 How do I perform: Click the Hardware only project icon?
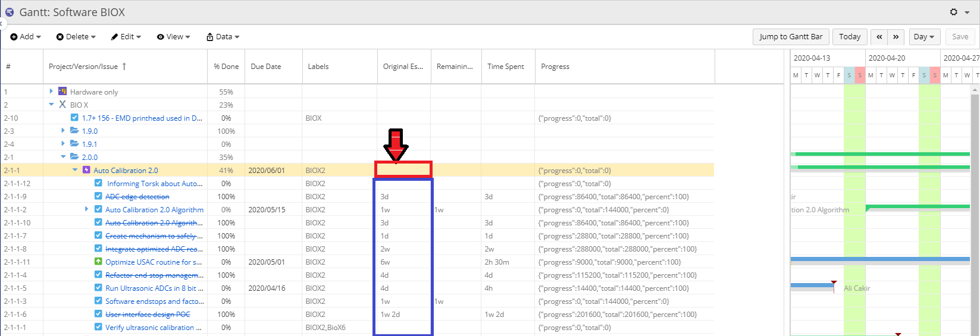pos(62,92)
